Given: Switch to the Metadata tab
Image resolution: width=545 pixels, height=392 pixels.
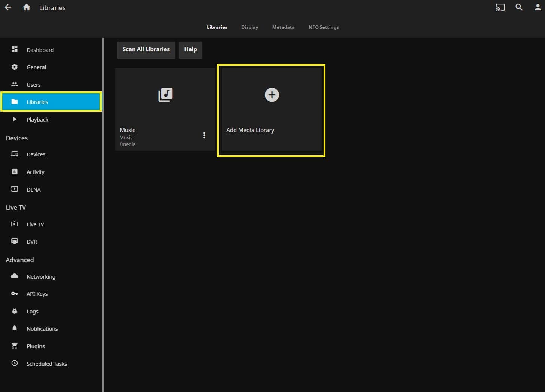Looking at the screenshot, I should point(283,27).
